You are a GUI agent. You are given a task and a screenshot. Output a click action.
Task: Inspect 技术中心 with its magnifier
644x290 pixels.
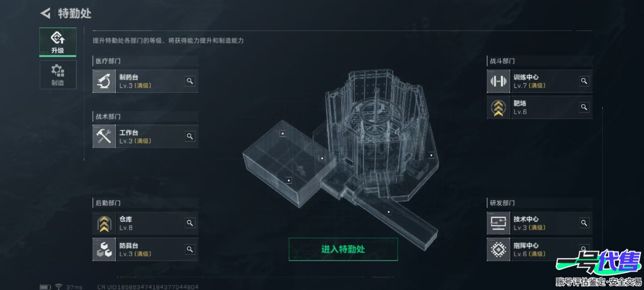pos(584,223)
